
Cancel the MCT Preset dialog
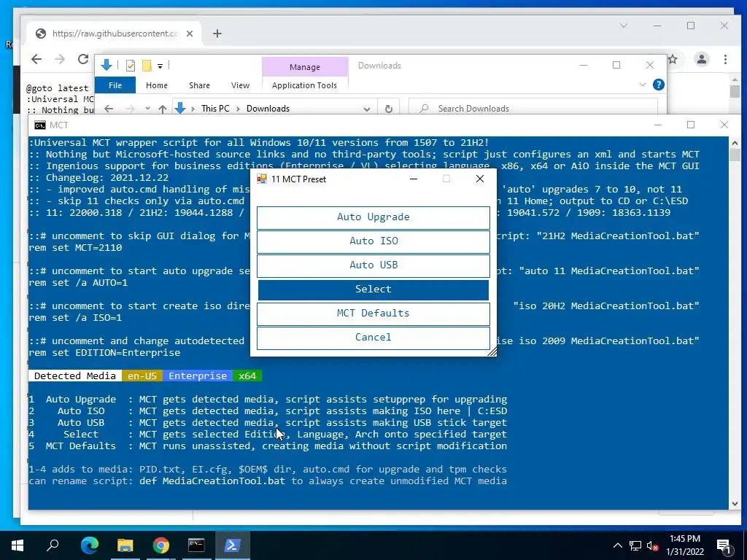[x=373, y=338]
